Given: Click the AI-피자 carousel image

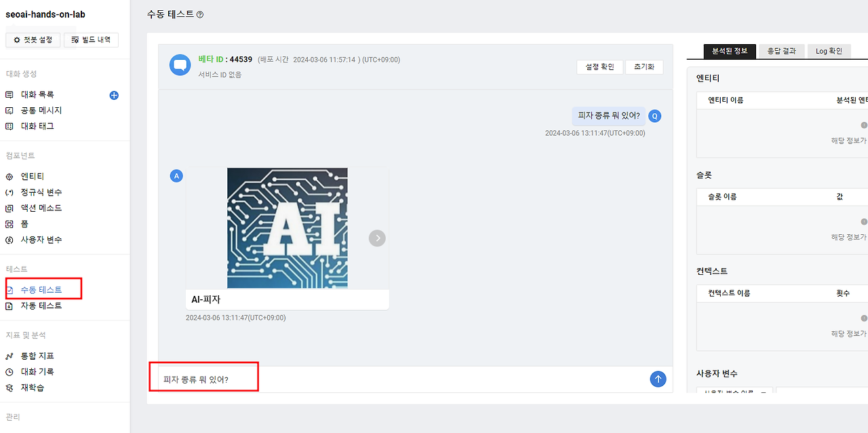Looking at the screenshot, I should point(288,228).
